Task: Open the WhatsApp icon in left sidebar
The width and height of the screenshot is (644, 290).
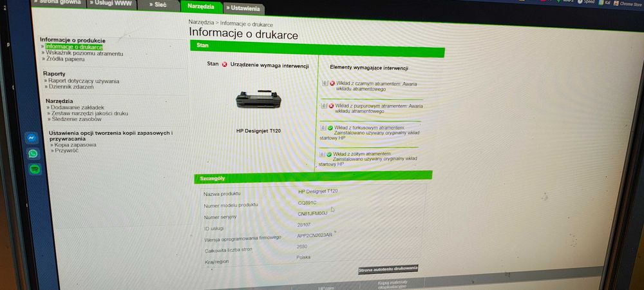Action: (x=33, y=153)
